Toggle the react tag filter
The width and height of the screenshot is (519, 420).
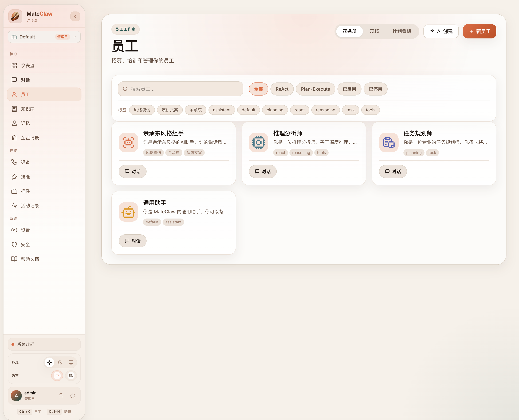300,110
